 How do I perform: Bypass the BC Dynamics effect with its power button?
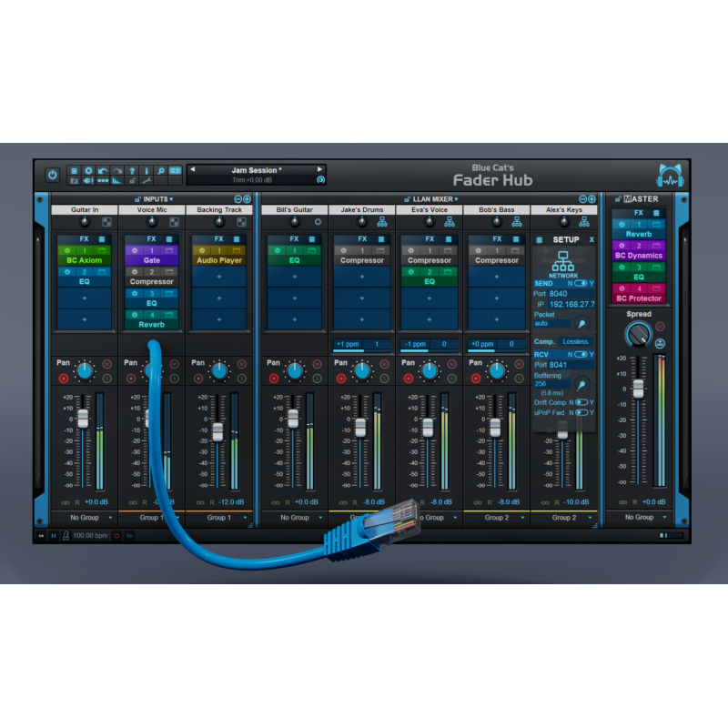tap(622, 246)
